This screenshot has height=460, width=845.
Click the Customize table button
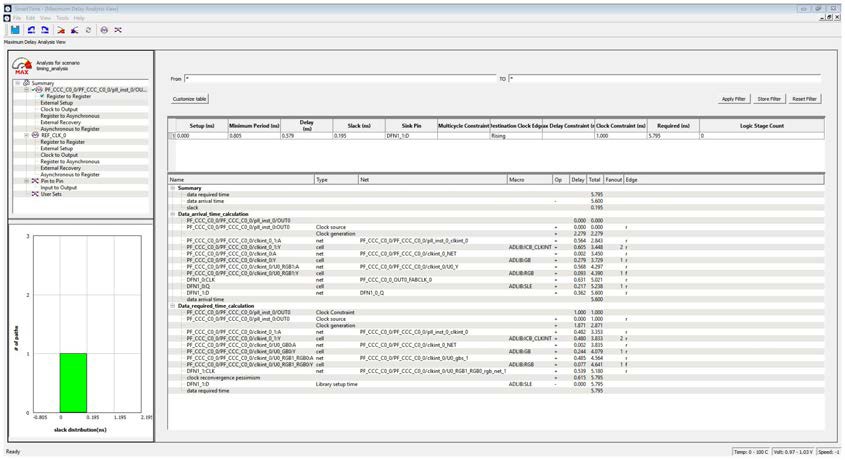189,99
